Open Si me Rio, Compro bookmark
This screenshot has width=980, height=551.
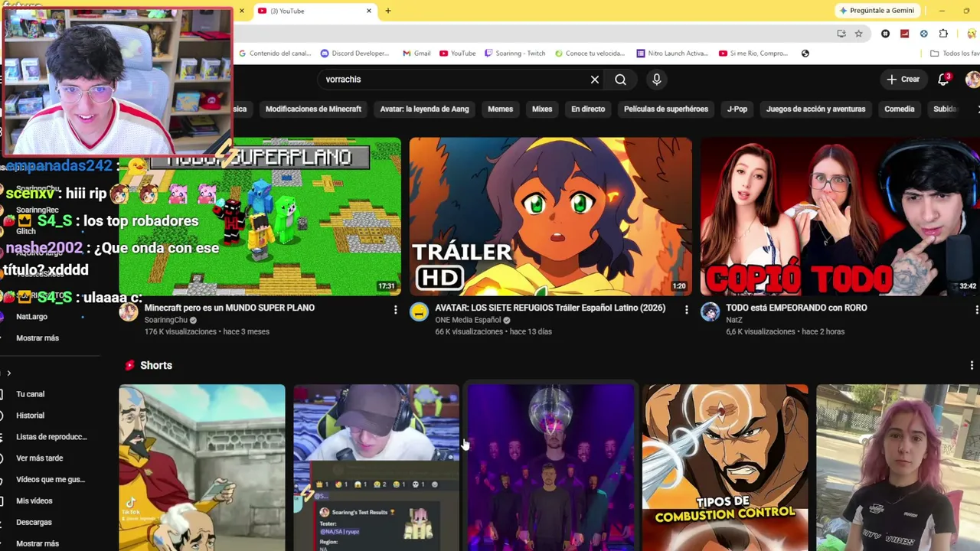tap(753, 54)
